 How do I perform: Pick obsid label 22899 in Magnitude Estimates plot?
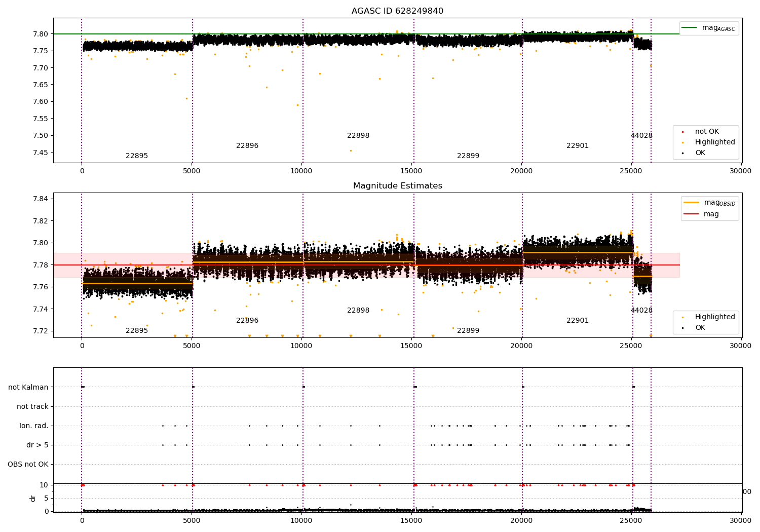[468, 331]
